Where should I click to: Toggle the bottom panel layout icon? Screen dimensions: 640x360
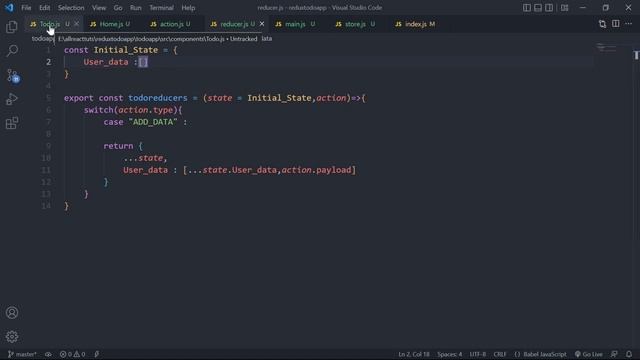click(x=538, y=7)
